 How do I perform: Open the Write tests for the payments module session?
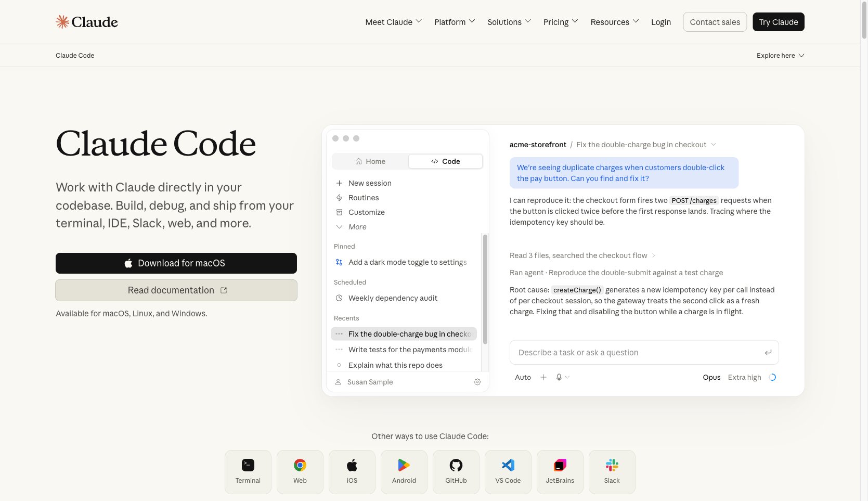pos(404,350)
